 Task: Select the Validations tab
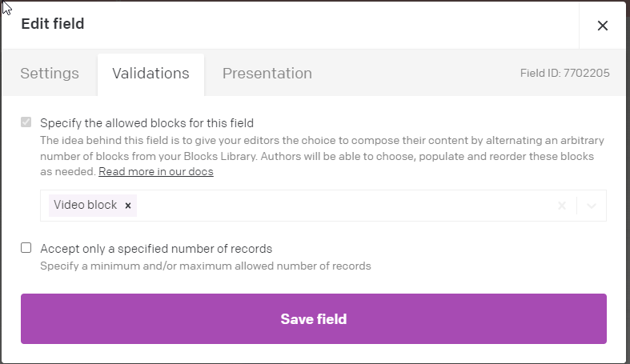(150, 74)
